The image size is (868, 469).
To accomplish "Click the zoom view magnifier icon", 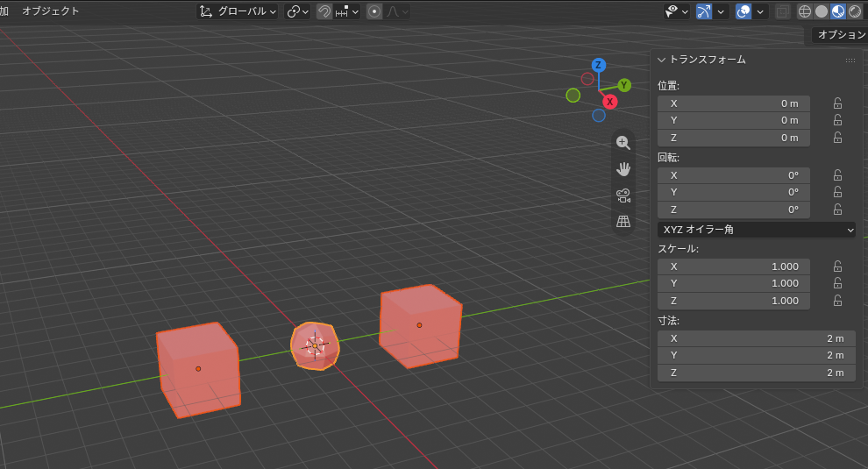I will (623, 143).
